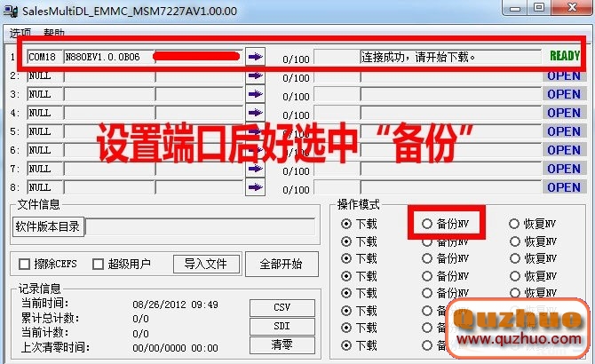Click the OPEN button on row 2
595x364 pixels.
tap(564, 76)
